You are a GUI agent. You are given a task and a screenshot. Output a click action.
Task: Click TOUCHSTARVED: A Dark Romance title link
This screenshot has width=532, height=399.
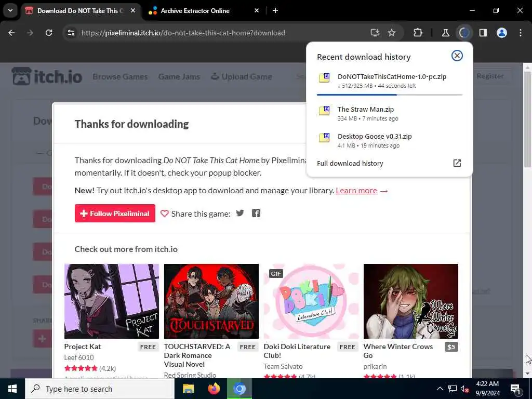tap(197, 355)
